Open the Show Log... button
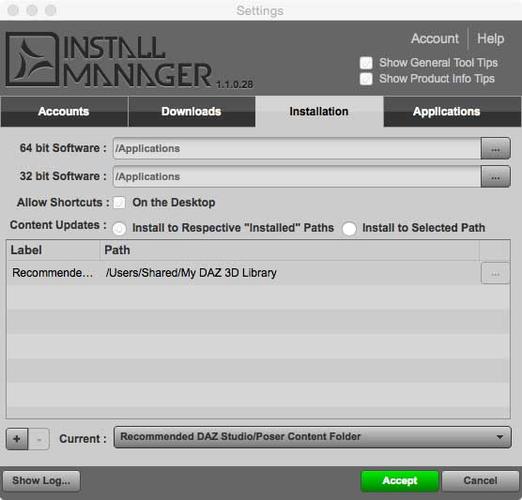 pyautogui.click(x=41, y=481)
